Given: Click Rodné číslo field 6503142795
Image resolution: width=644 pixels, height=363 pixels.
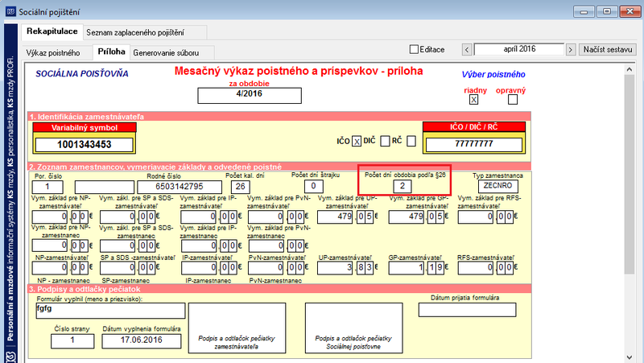Looking at the screenshot, I should point(180,187).
